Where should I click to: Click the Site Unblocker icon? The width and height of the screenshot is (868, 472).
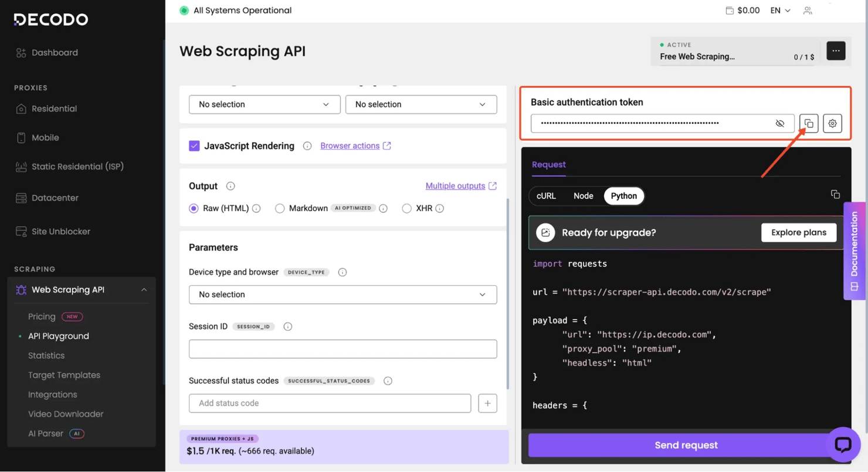click(21, 231)
